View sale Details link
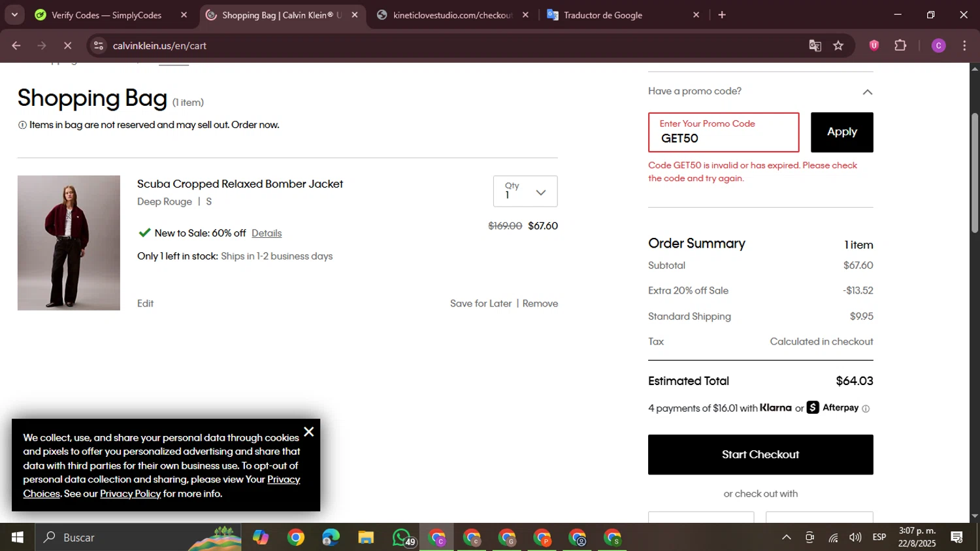The image size is (980, 551). (x=267, y=233)
